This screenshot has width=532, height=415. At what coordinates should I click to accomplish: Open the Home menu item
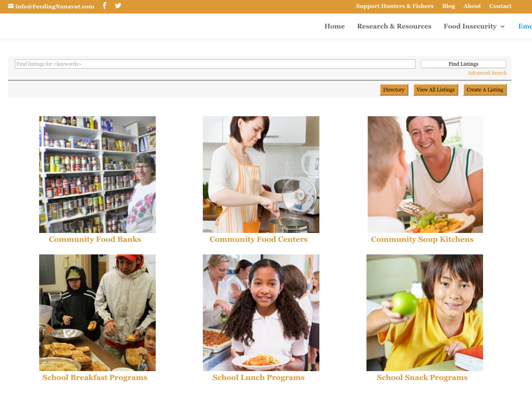[x=334, y=26]
